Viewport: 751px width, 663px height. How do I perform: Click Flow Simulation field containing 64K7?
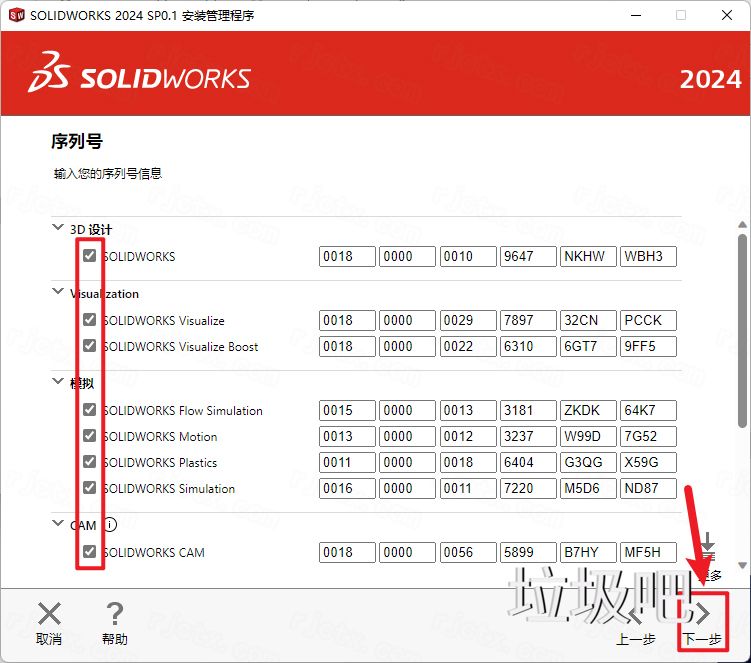click(x=648, y=411)
